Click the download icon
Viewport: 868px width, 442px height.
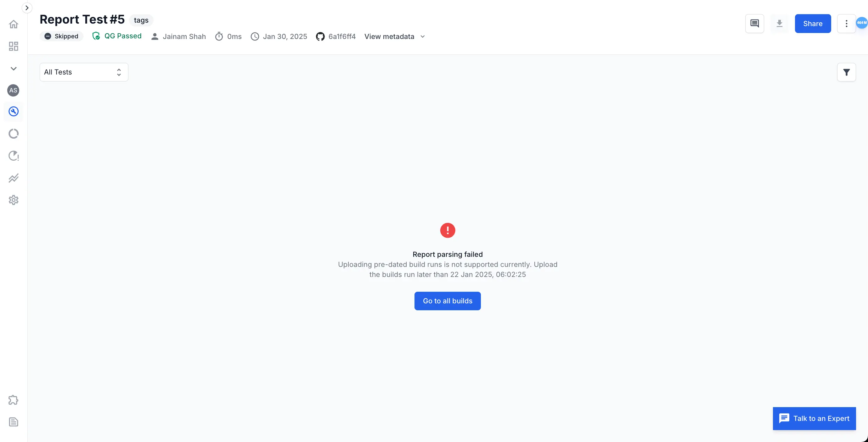(779, 23)
